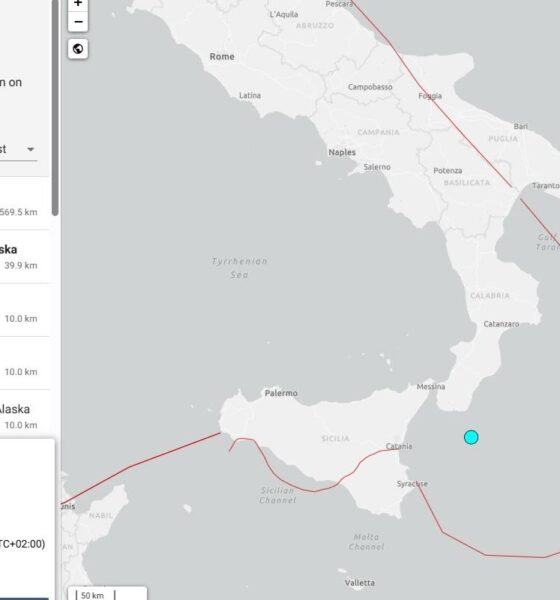
Task: Click the Palermo label on the map
Action: click(281, 393)
